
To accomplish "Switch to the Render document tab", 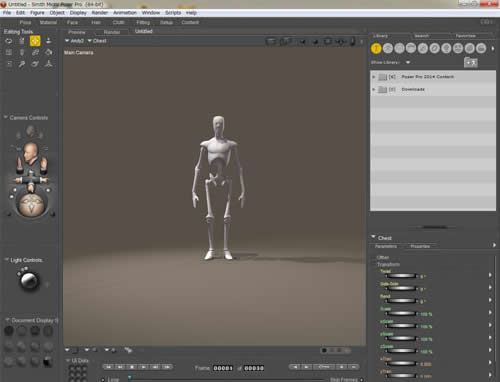I will 112,32.
